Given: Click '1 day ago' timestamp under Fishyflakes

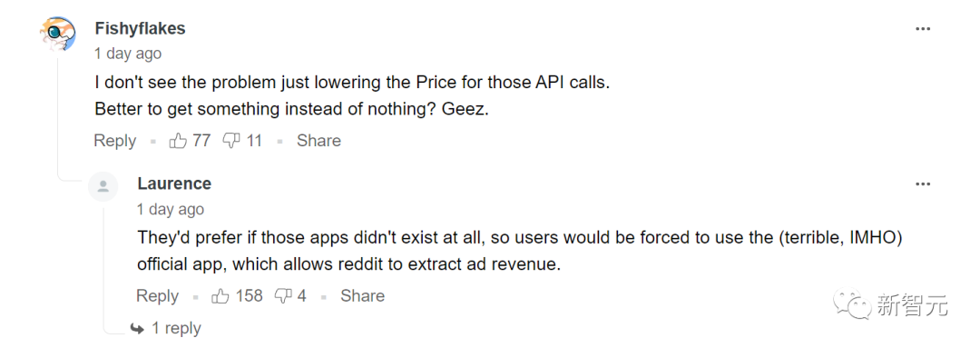Looking at the screenshot, I should click(128, 54).
